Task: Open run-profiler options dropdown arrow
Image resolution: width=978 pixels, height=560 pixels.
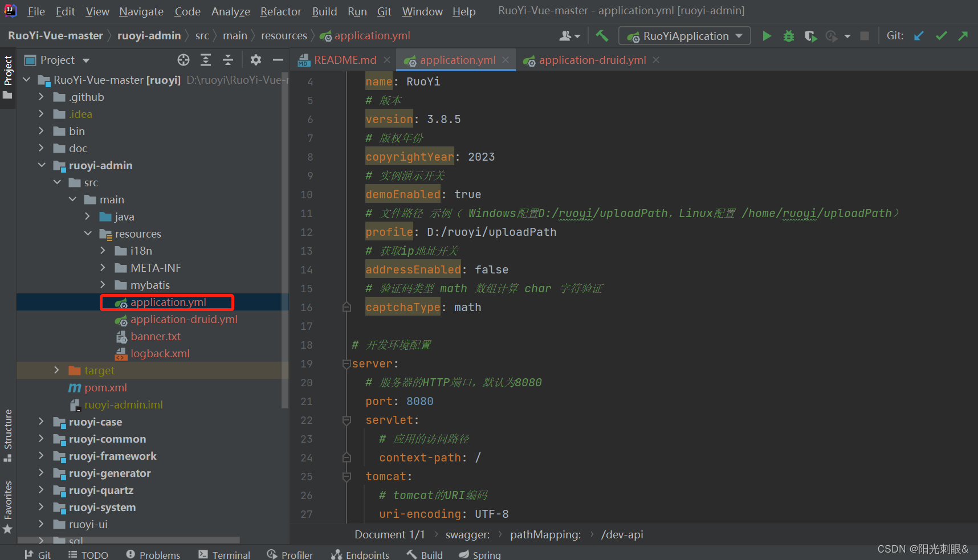Action: [847, 36]
